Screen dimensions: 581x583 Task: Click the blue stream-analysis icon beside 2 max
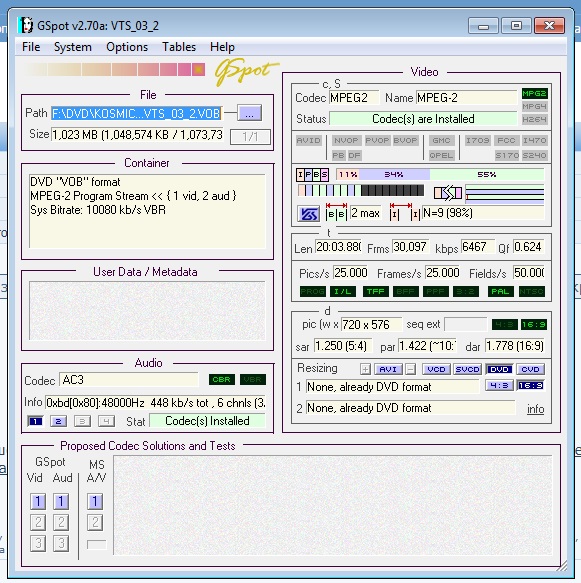click(309, 213)
